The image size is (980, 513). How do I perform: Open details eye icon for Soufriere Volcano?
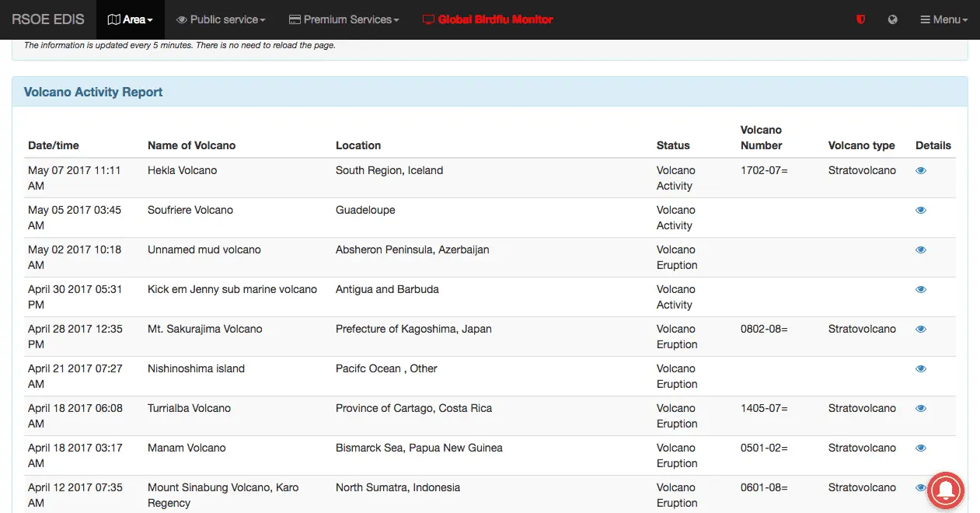(x=921, y=211)
